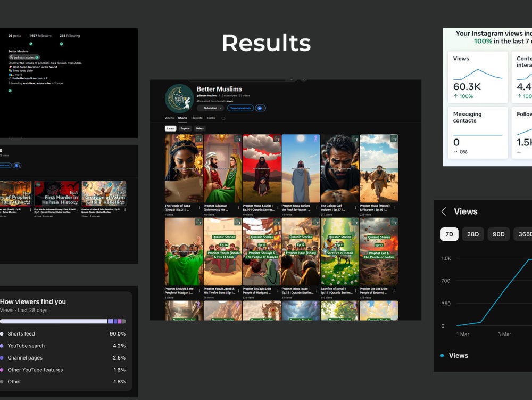Open options for The Golden Calf Incident short

(355, 207)
